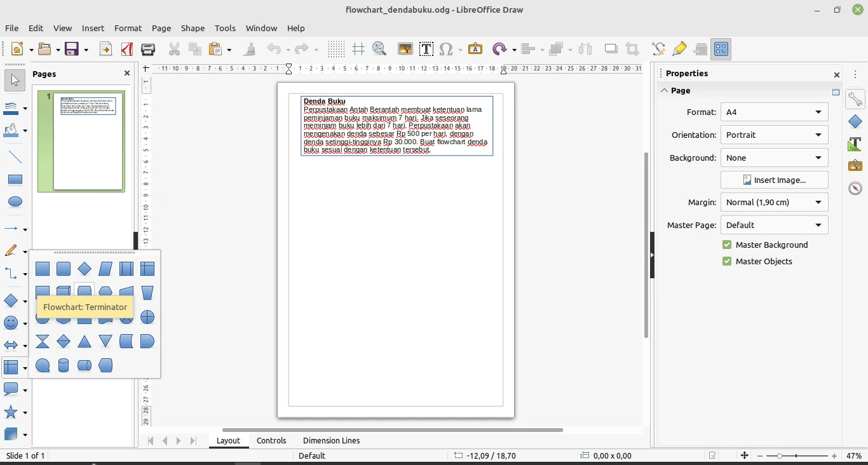Choose Flowchart: Stored Data shape

pyautogui.click(x=126, y=341)
